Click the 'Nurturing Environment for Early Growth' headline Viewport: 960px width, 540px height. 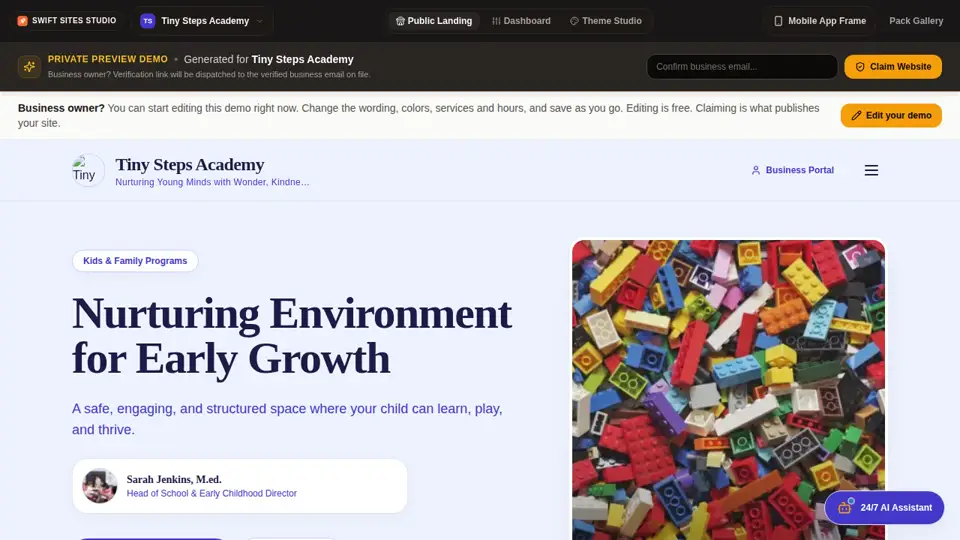291,336
